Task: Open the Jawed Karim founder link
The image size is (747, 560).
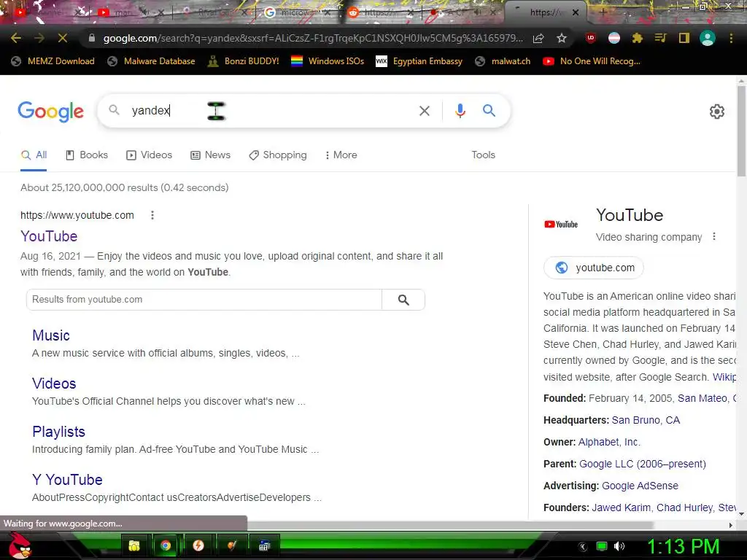Action: pyautogui.click(x=621, y=507)
